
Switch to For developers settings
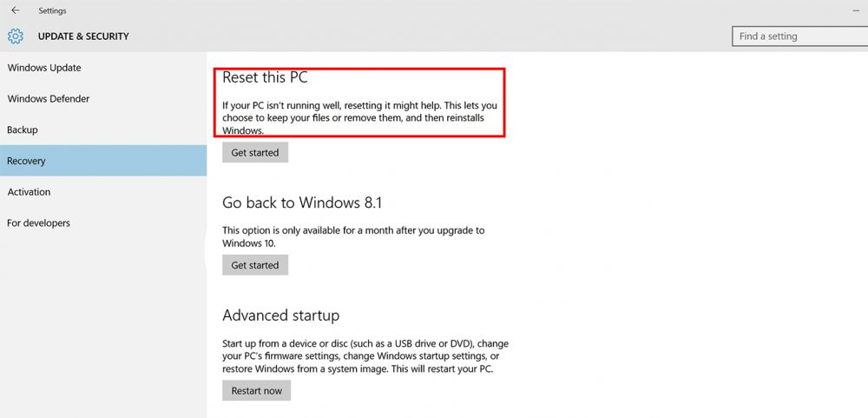click(38, 223)
